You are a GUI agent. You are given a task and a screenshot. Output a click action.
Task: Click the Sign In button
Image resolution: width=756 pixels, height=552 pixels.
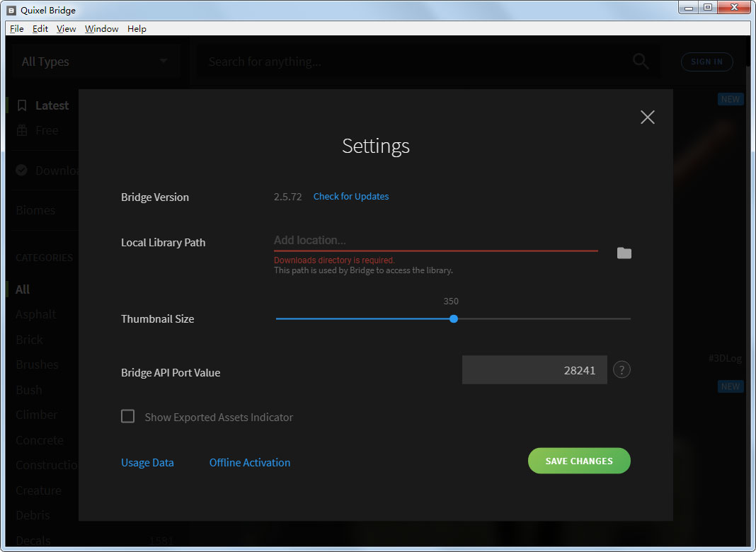coord(707,62)
